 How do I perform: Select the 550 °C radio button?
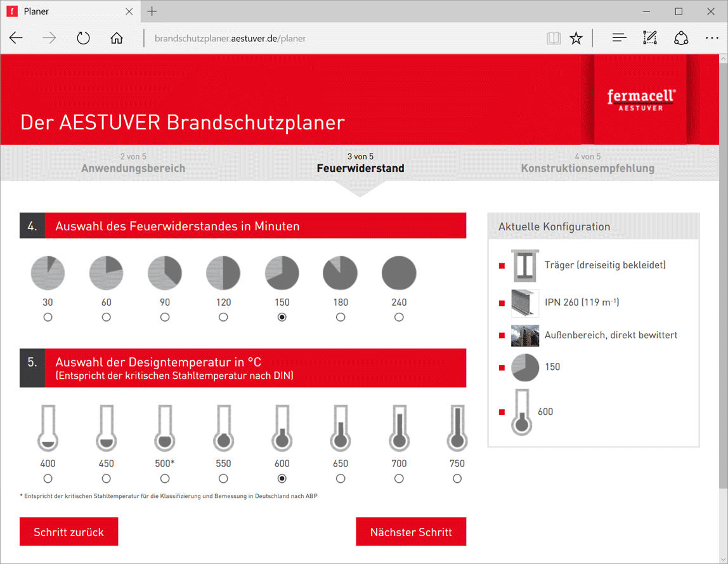[223, 478]
